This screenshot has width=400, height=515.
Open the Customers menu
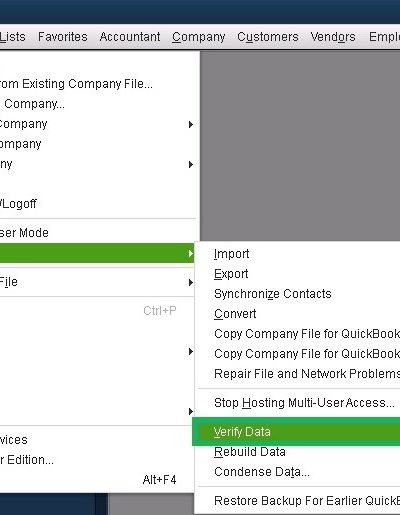tap(268, 37)
